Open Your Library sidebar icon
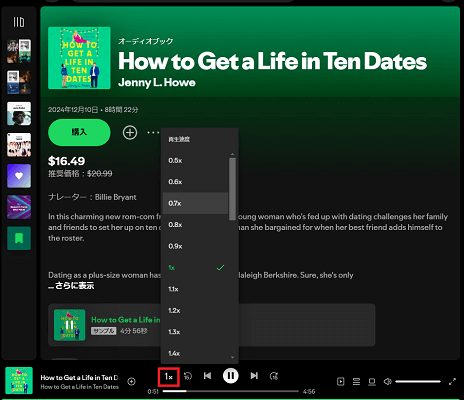This screenshot has height=400, width=464. tap(19, 22)
